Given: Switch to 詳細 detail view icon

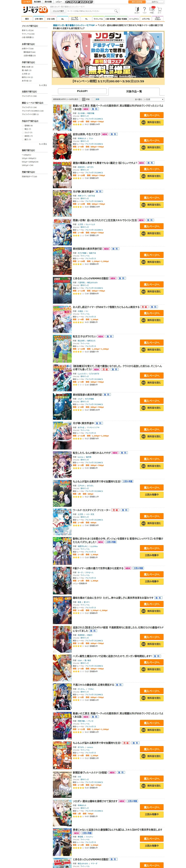Looking at the screenshot, I should coord(84,99).
